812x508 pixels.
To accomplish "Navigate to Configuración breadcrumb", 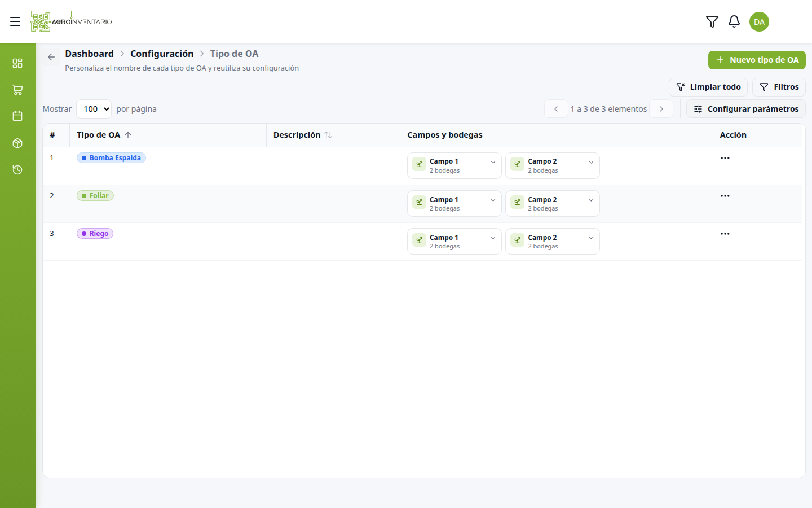I will click(x=162, y=54).
